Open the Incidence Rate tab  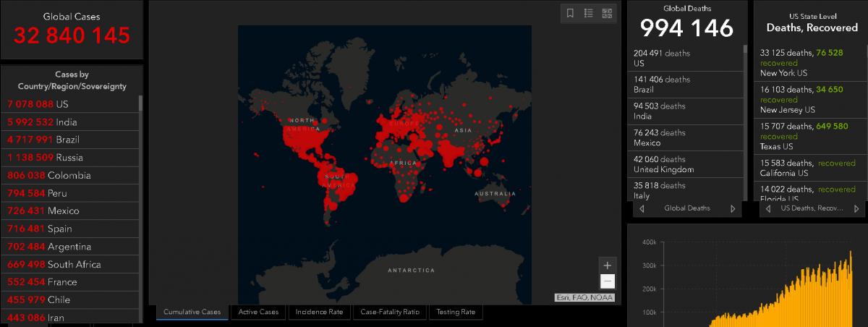[319, 312]
